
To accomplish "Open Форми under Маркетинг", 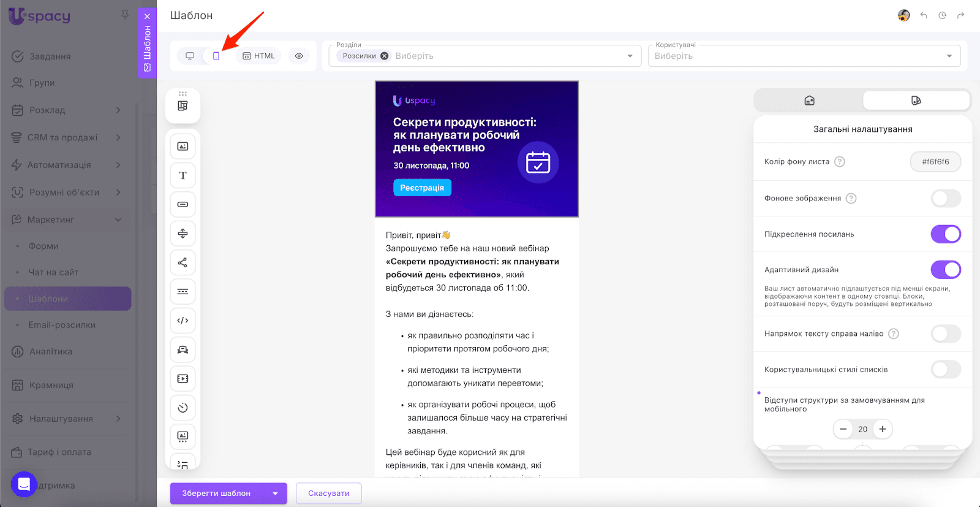I will [67, 246].
